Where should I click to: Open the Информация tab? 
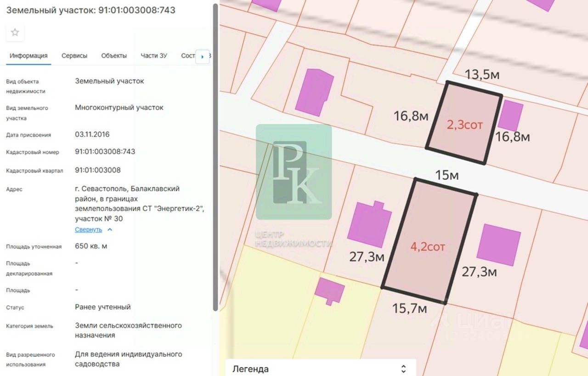pos(29,56)
